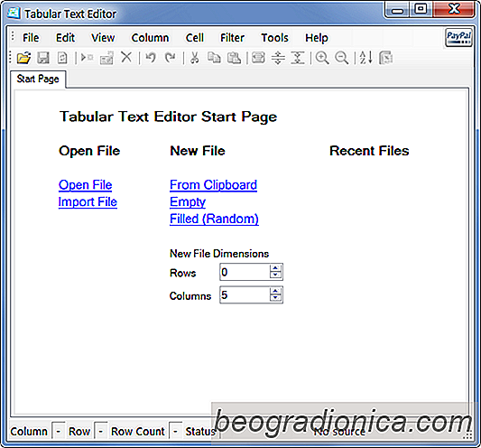Open the Cell menu
481x448 pixels.
(195, 38)
